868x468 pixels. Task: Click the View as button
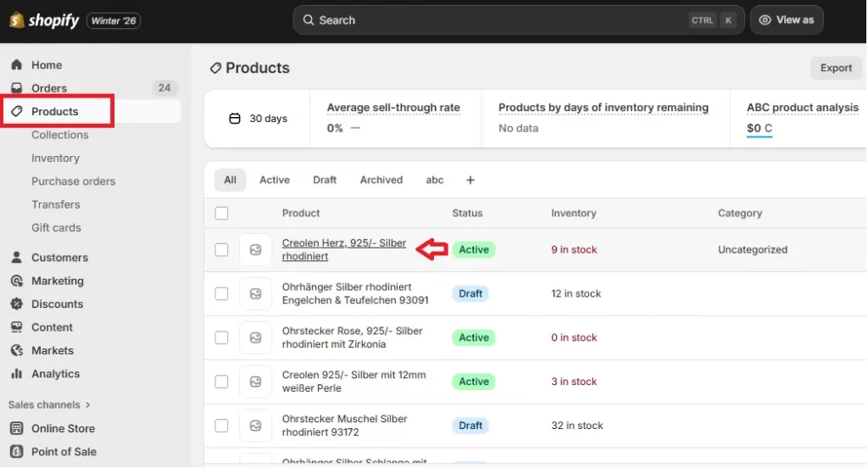point(787,20)
